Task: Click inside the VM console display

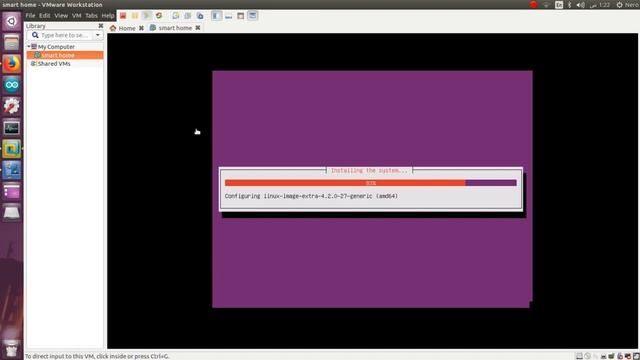Action: click(x=372, y=191)
